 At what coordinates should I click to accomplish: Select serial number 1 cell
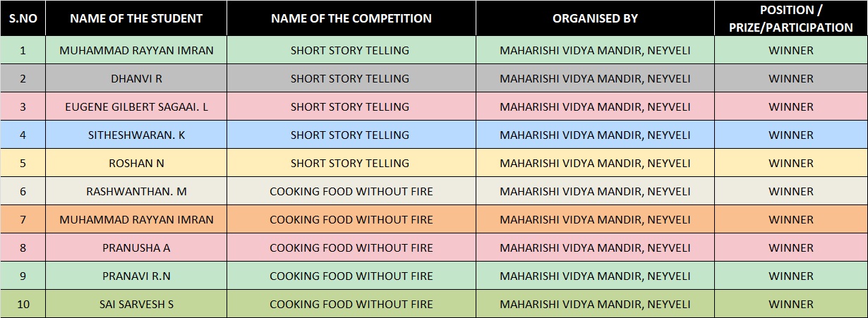pos(23,51)
